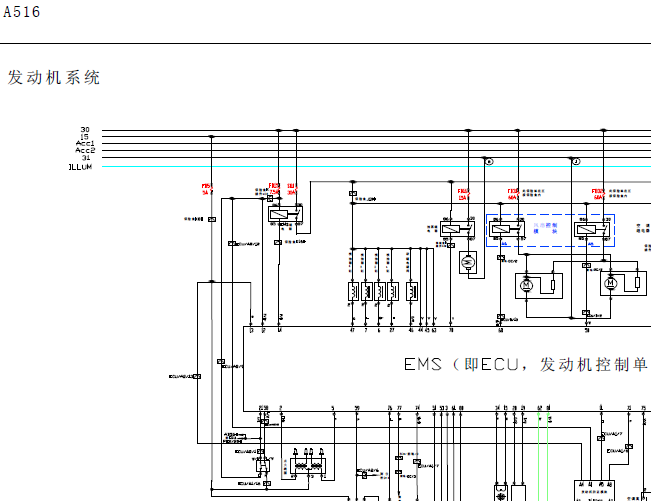Image resolution: width=651 pixels, height=501 pixels.
Task: Click the coil symbol above ECU pin 47
Action: (x=353, y=291)
